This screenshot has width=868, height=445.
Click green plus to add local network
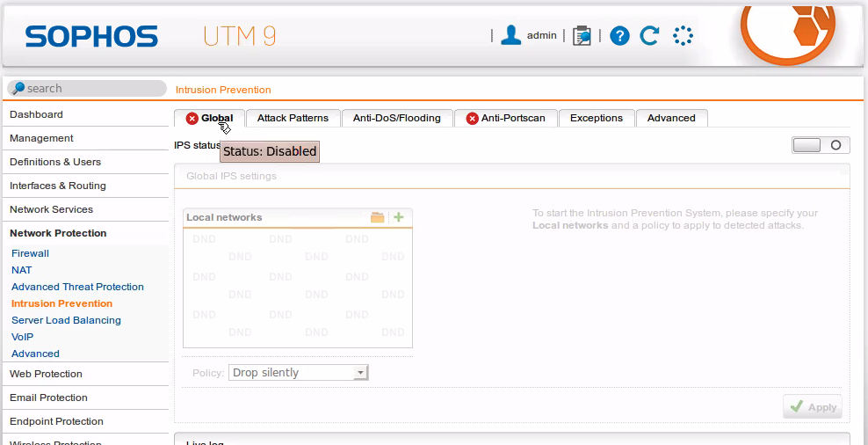tap(399, 217)
